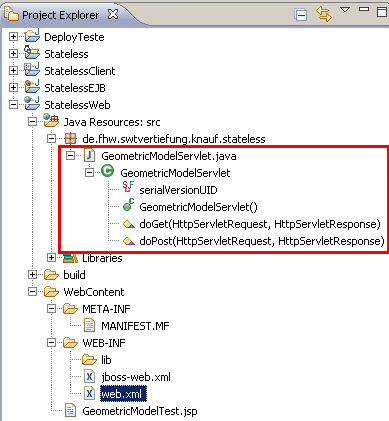
Task: Open the Project Explorer view menu triangle
Action: pos(345,10)
